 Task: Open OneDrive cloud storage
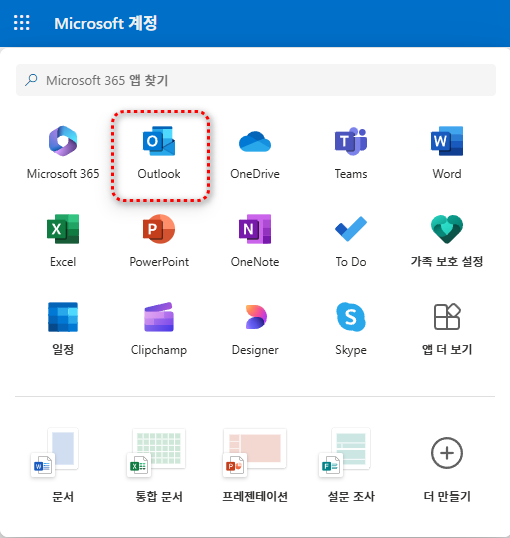click(255, 153)
